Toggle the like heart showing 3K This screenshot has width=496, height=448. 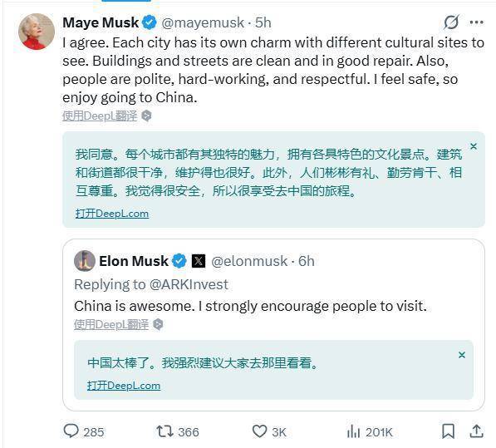pyautogui.click(x=260, y=431)
